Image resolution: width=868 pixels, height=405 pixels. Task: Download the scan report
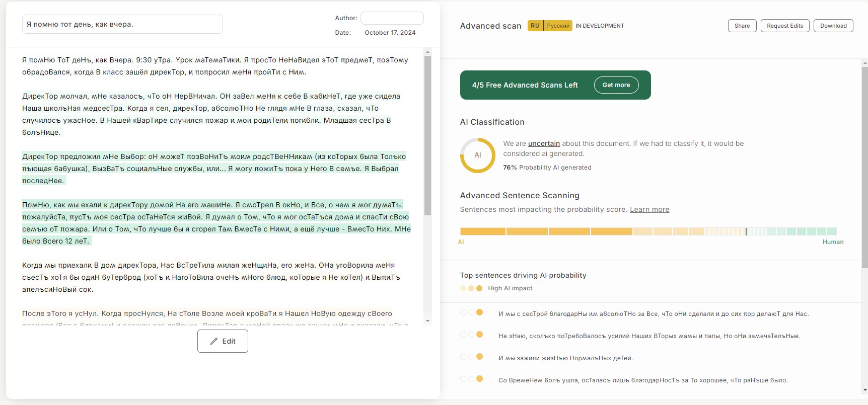(x=833, y=26)
